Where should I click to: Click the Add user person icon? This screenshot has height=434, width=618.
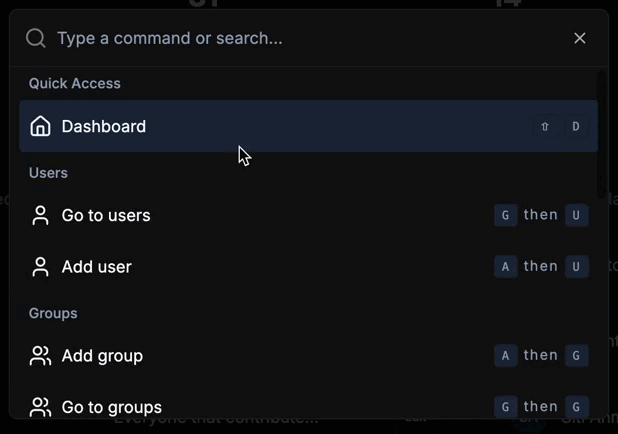pos(41,267)
